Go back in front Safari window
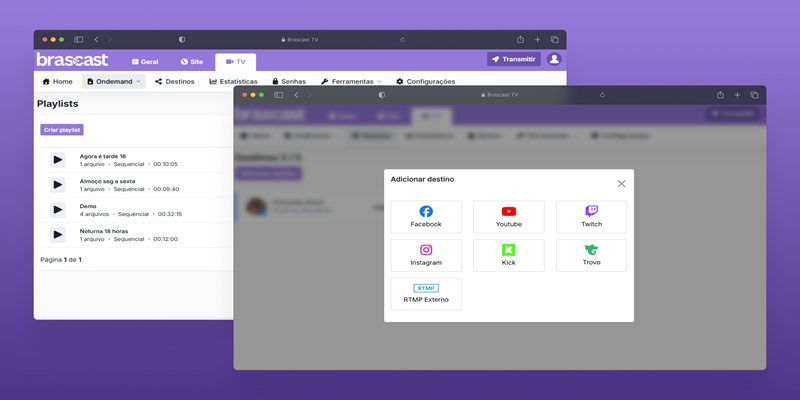 pyautogui.click(x=296, y=95)
